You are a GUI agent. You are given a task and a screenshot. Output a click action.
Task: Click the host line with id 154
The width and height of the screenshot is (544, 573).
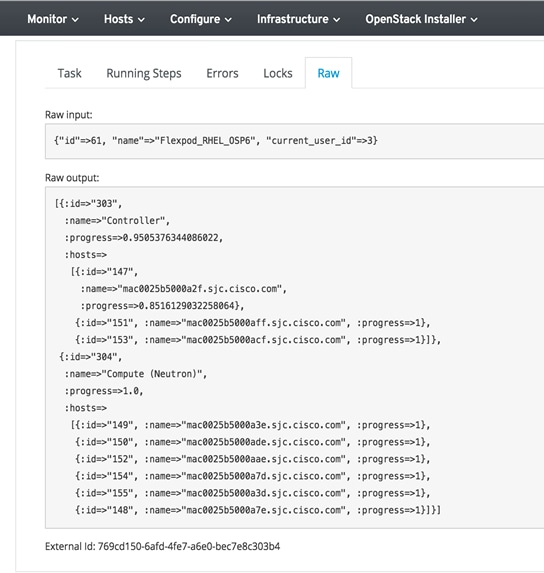[253, 476]
